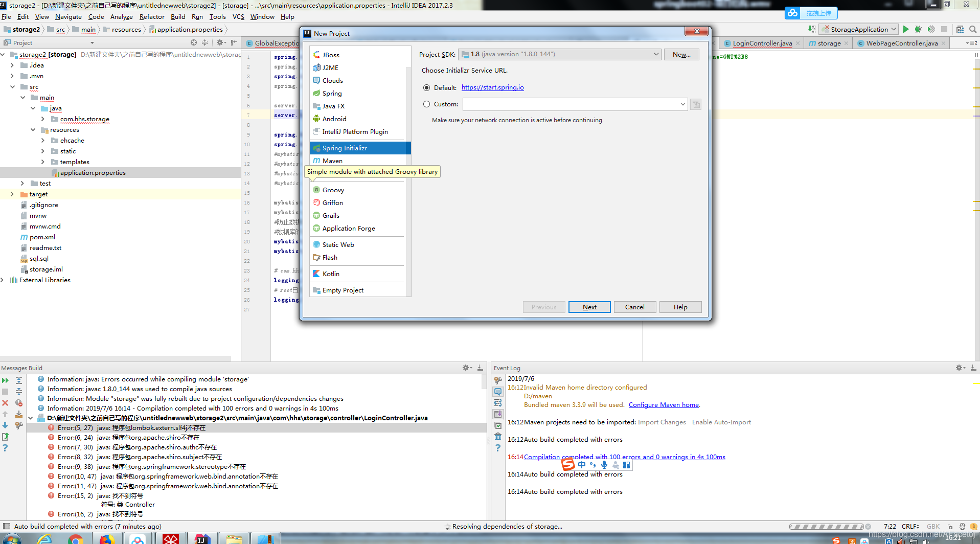980x544 pixels.
Task: Open event notifications badge in status bar
Action: tap(973, 527)
